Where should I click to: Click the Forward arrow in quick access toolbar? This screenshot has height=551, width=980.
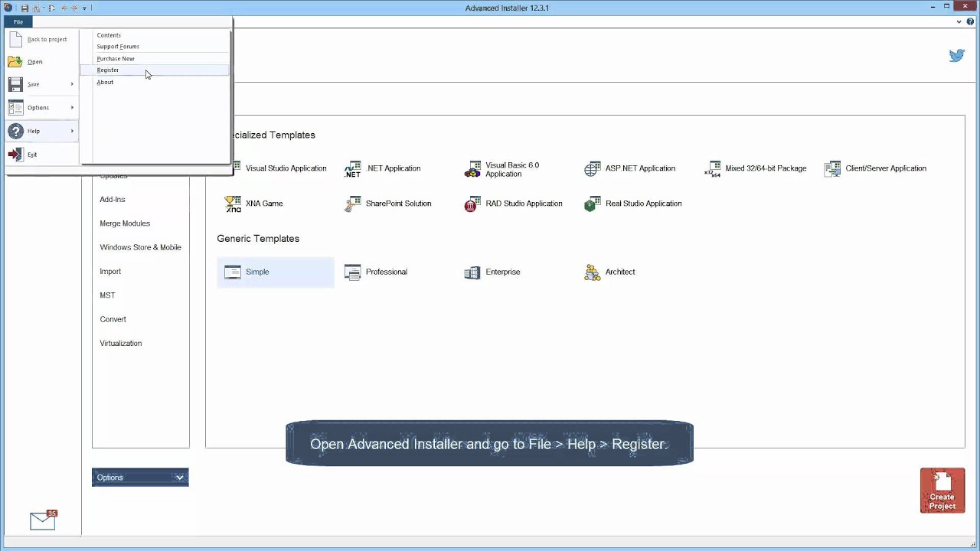[x=74, y=8]
